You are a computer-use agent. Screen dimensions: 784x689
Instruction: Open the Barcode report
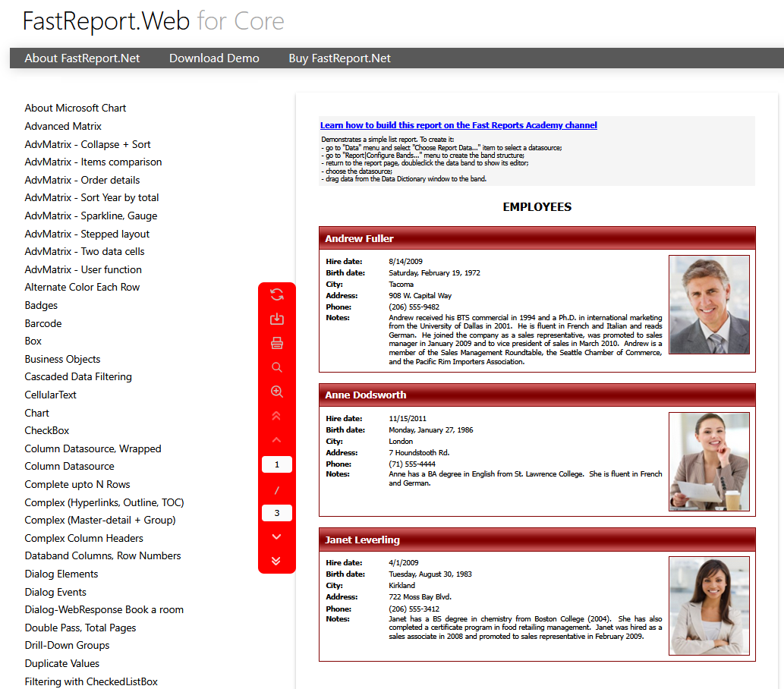tap(43, 323)
